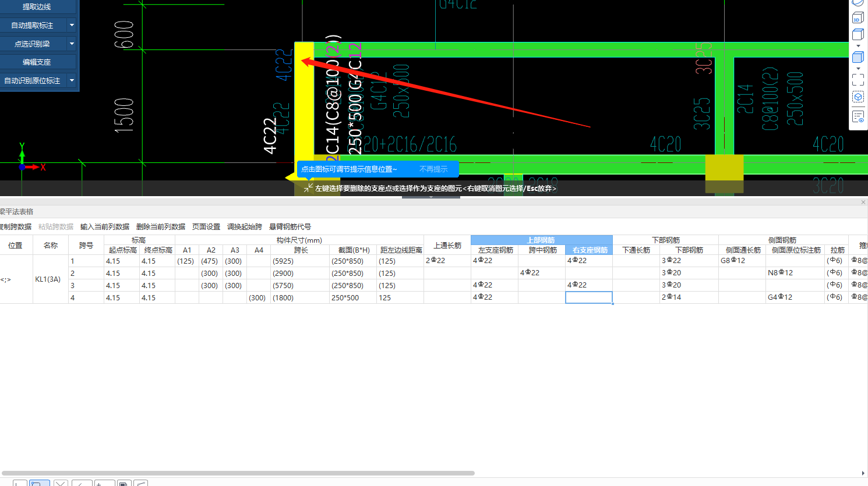Click the 截面(B*H) column header
The image size is (868, 486).
point(352,250)
